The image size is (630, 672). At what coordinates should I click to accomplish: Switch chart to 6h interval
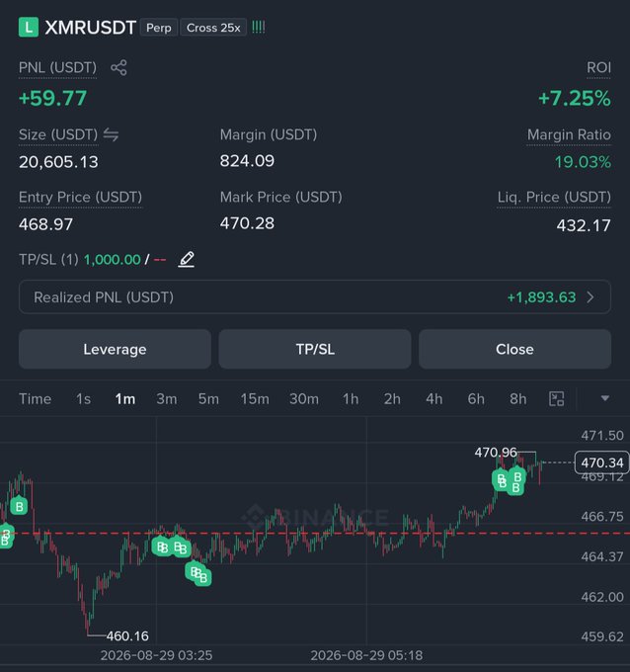pos(476,399)
